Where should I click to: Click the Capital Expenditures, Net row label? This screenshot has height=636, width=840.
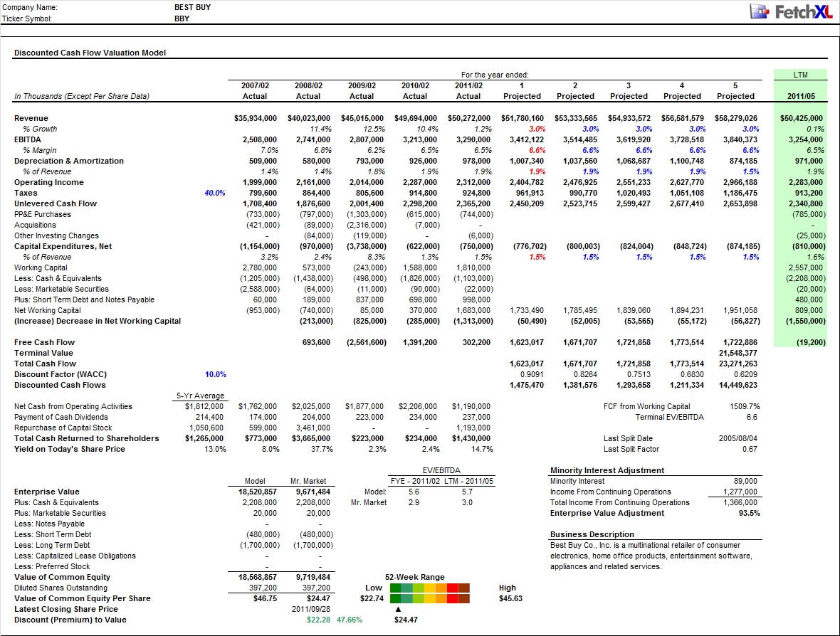[x=63, y=246]
